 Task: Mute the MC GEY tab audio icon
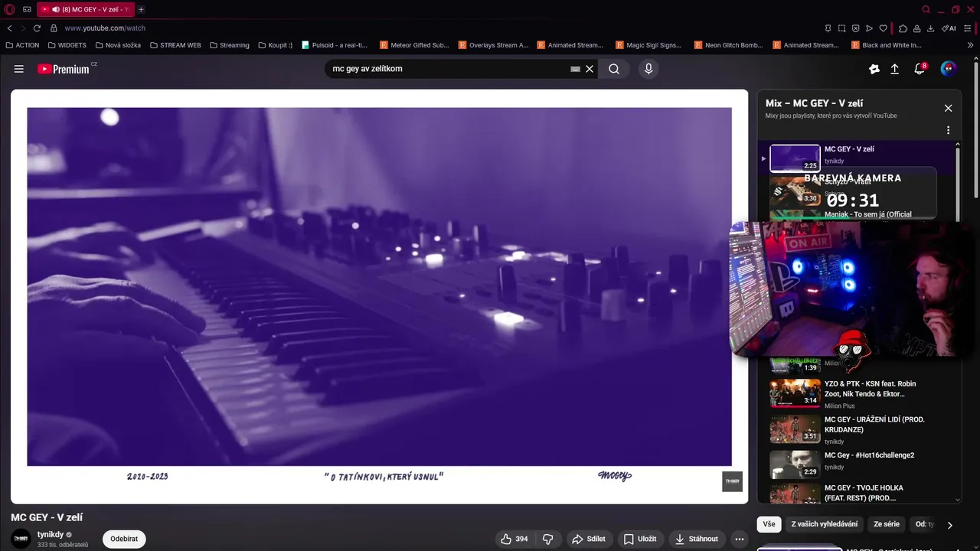[x=56, y=9]
